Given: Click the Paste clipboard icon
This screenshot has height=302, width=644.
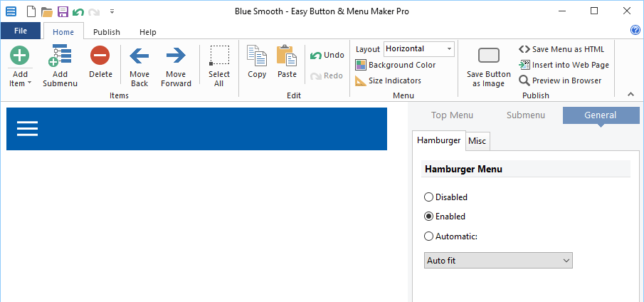Looking at the screenshot, I should coord(287,56).
